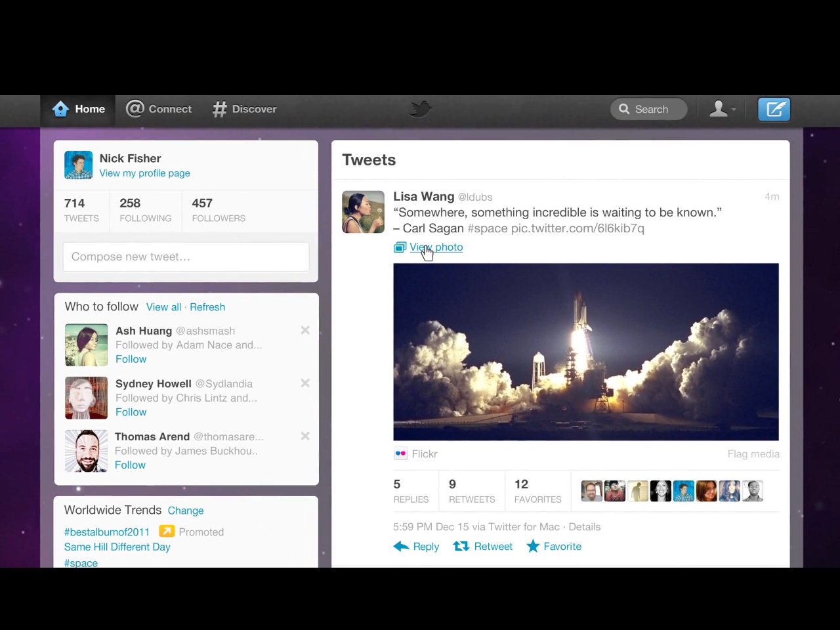Click the compose new tweet pencil icon

click(774, 109)
